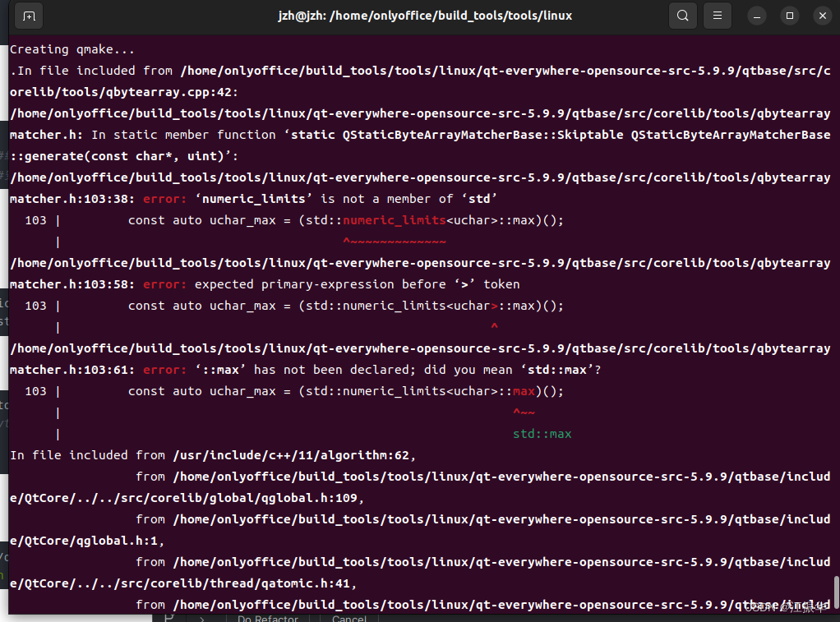Open the terminal hamburger menu
The width and height of the screenshot is (840, 622).
point(718,16)
